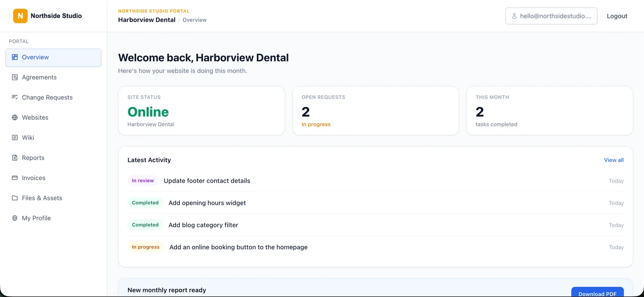Click the Latest Activity heading
This screenshot has width=644, height=297.
click(x=149, y=160)
